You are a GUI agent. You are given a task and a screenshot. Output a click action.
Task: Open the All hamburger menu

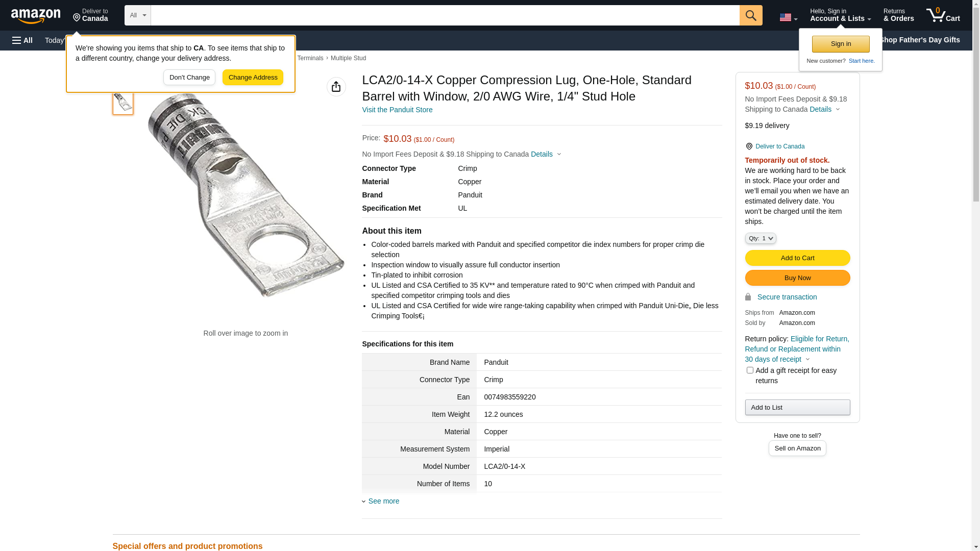pos(22,40)
